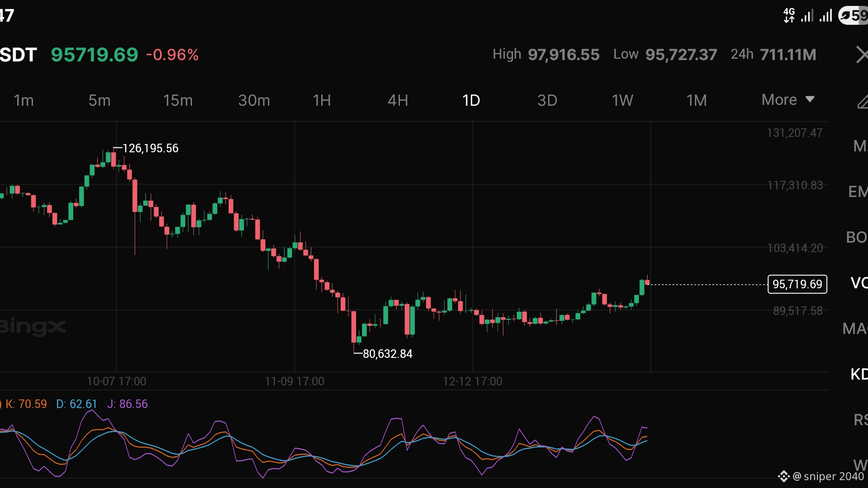Switch chart to 1H timeframe
This screenshot has height=488, width=868.
322,100
